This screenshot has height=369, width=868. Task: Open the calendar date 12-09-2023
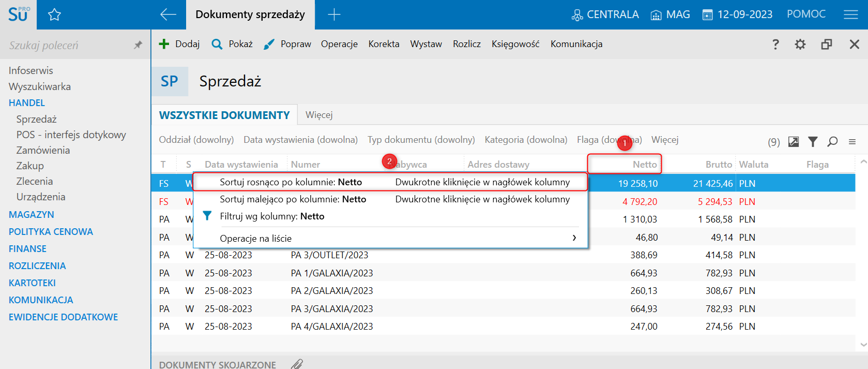coord(737,14)
